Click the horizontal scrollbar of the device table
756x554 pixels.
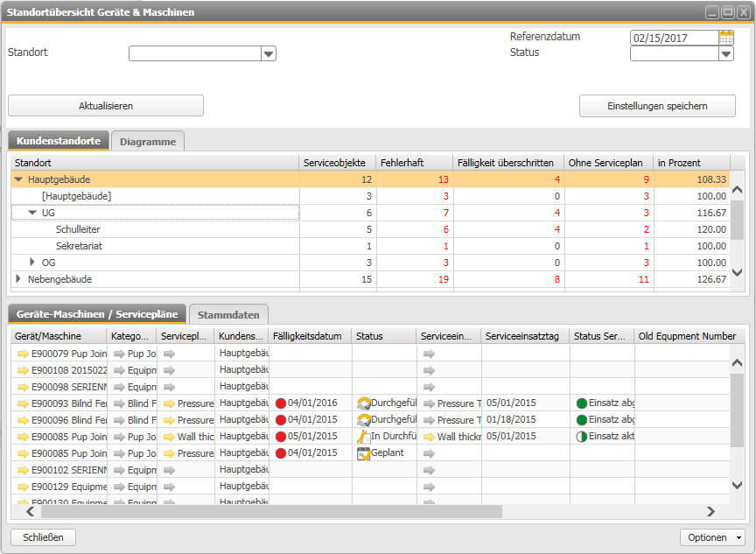coord(262,512)
